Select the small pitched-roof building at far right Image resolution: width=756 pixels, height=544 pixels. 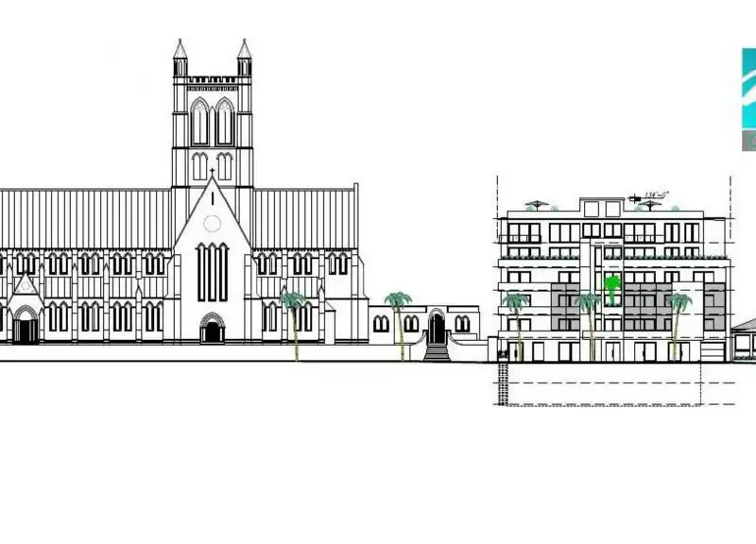tap(744, 338)
